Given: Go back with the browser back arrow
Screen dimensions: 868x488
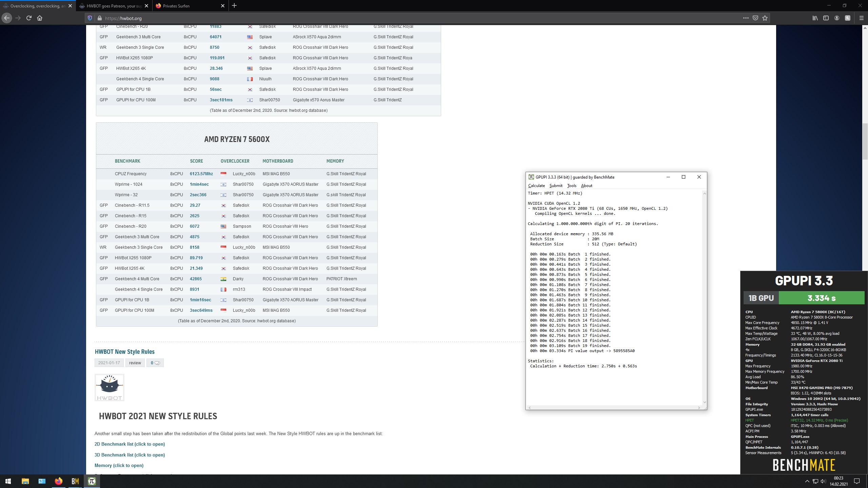Looking at the screenshot, I should tap(7, 18).
